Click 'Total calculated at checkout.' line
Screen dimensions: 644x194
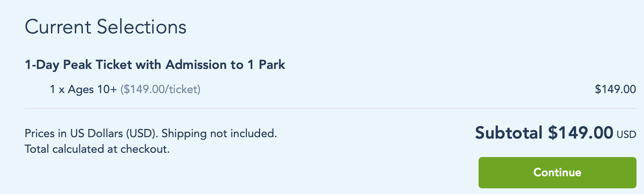(97, 149)
